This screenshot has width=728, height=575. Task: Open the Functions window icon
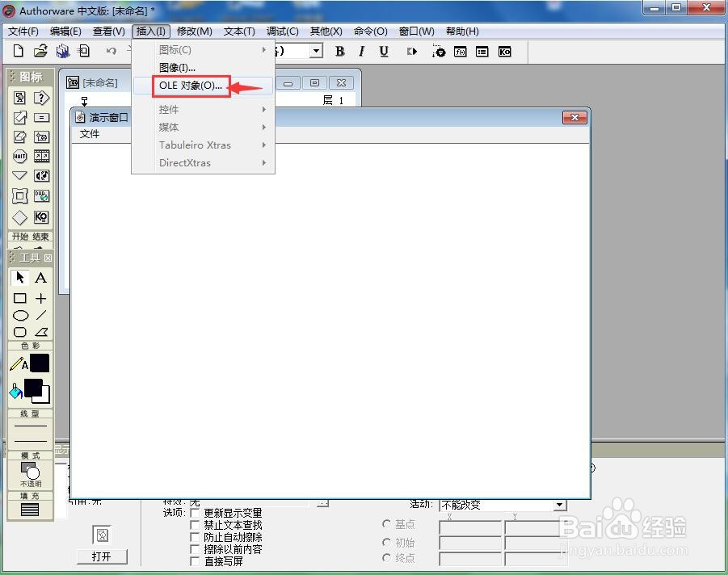pos(460,52)
